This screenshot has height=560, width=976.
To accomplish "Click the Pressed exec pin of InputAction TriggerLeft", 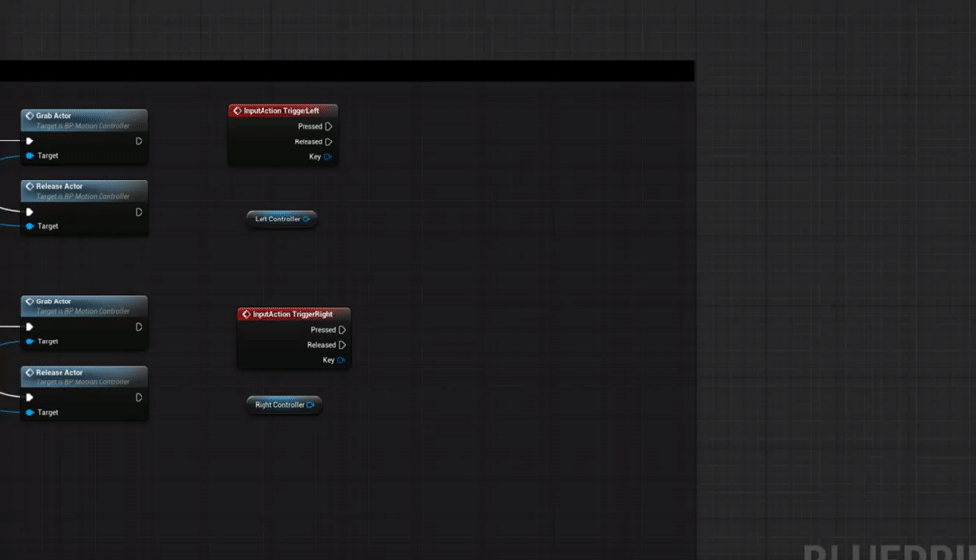I will pos(329,126).
